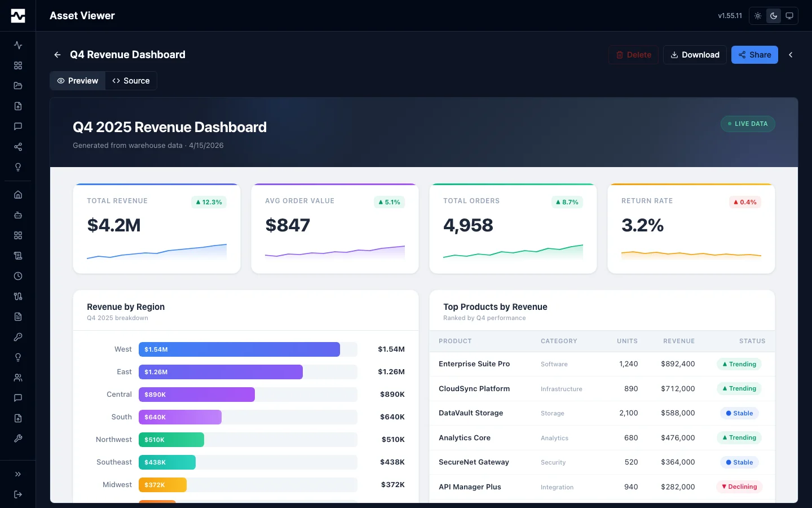Click the team members icon in the sidebar

(x=17, y=378)
